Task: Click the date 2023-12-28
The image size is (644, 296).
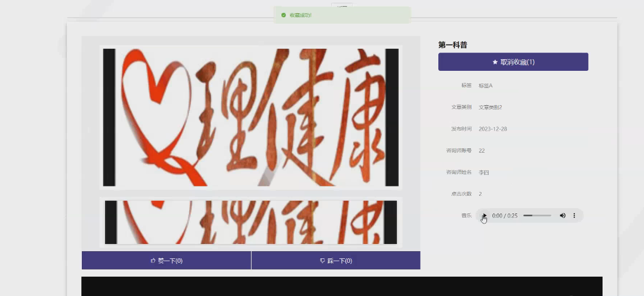Action: (493, 129)
